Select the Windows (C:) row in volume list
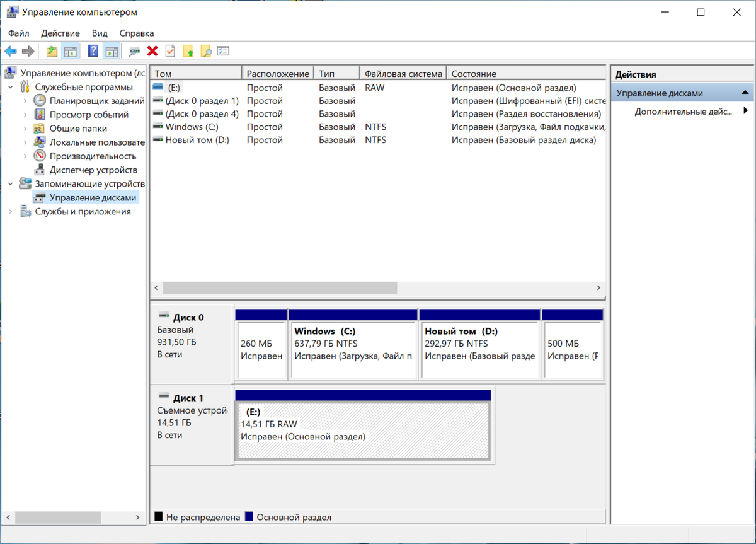 379,127
